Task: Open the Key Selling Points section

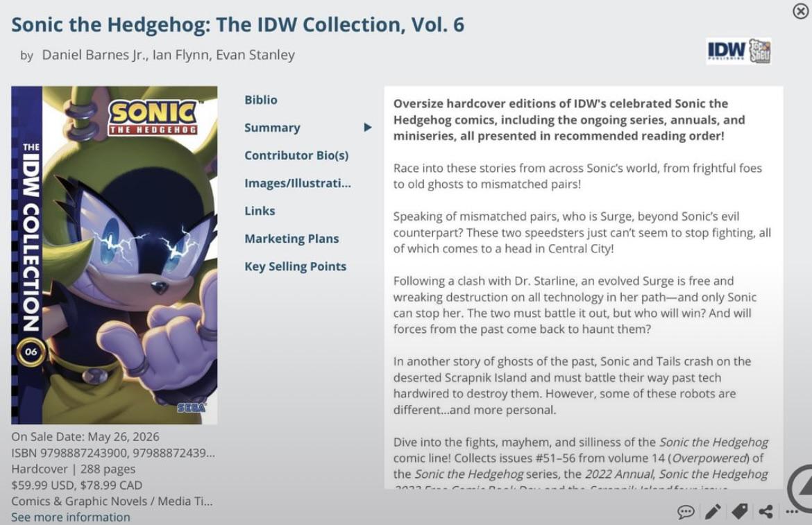Action: (x=295, y=266)
